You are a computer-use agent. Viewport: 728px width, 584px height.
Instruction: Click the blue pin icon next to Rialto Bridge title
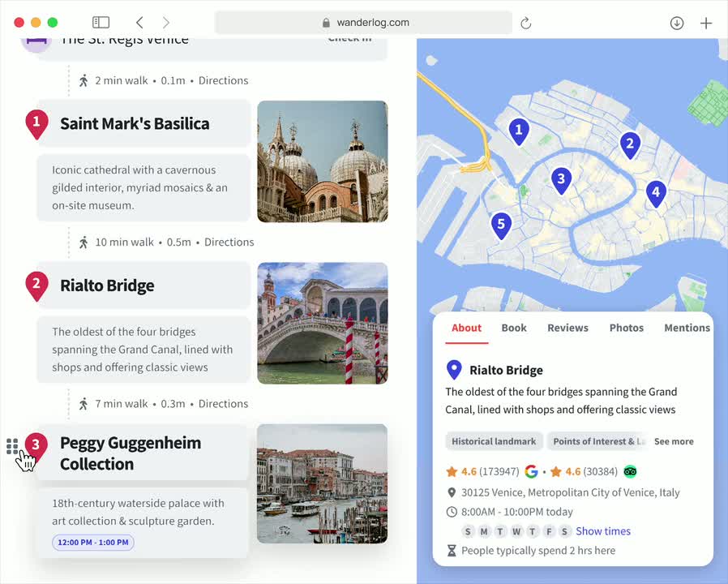454,370
